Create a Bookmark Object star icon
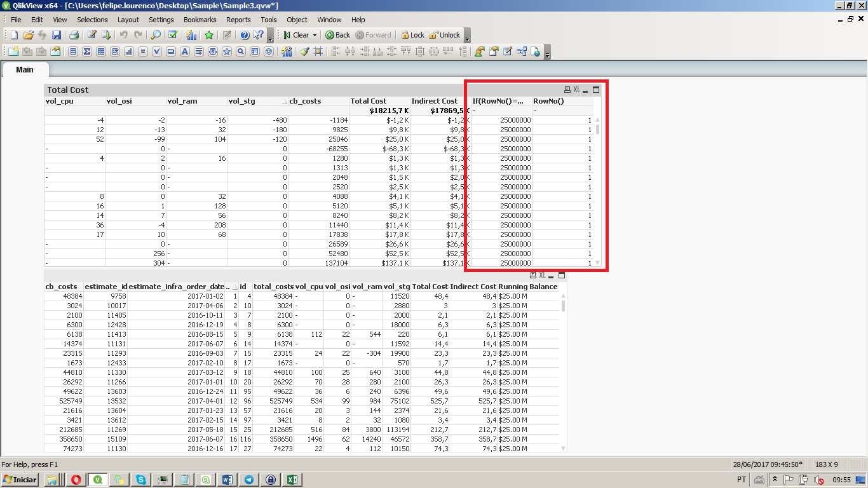Screen dimensions: 868x488 [227, 51]
